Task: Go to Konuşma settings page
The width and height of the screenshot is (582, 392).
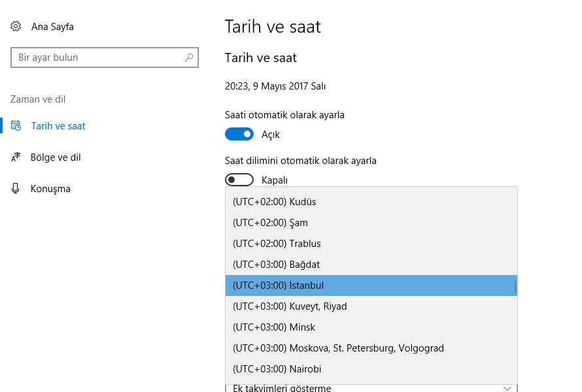Action: tap(50, 189)
